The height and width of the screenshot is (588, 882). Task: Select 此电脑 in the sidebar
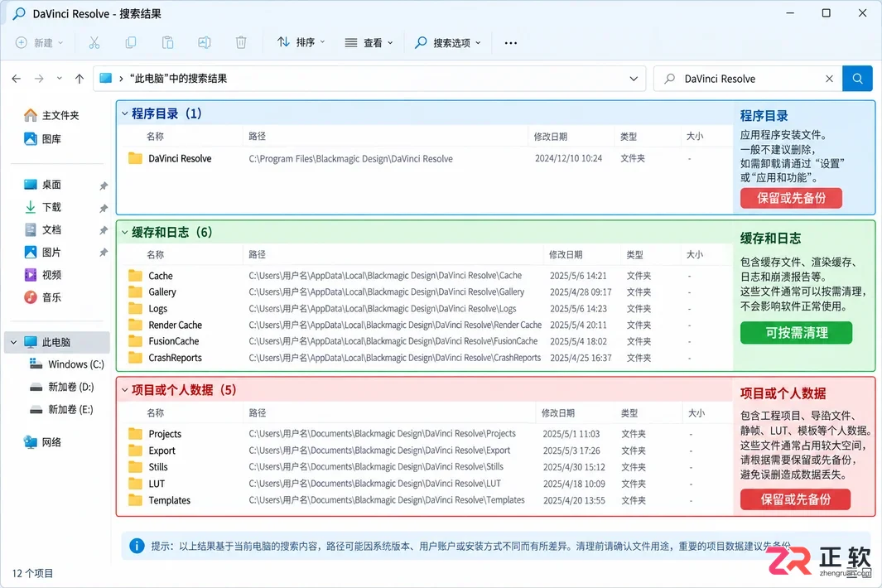(56, 342)
